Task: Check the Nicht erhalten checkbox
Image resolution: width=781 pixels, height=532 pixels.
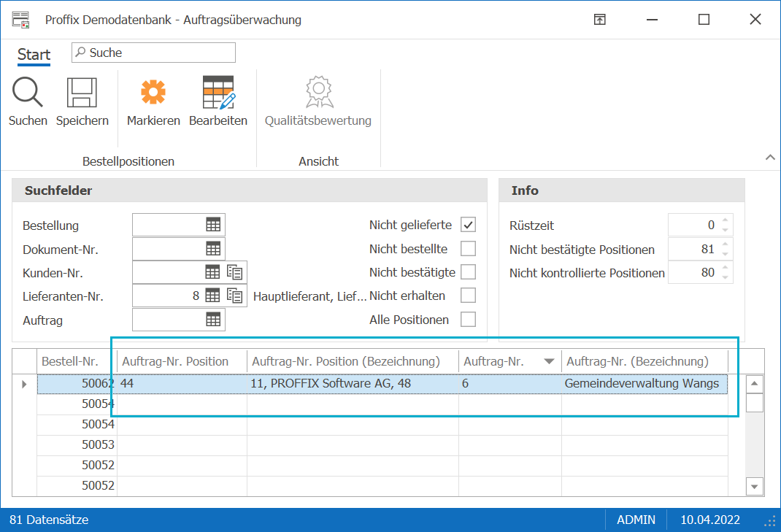Action: [468, 296]
